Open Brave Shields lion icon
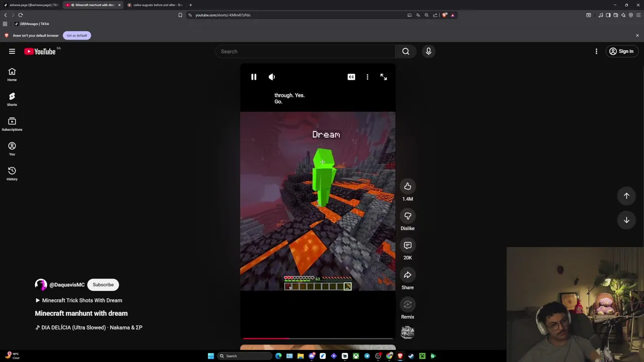The height and width of the screenshot is (362, 644). pyautogui.click(x=445, y=15)
